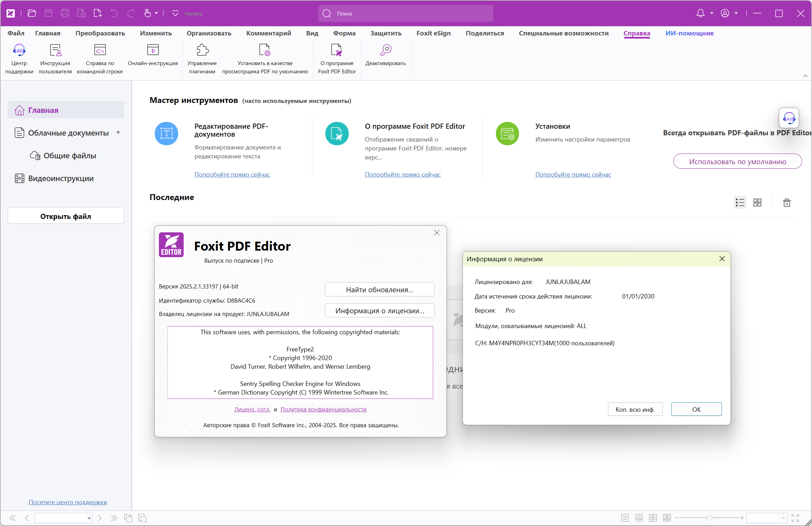Open the notification bell dropdown arrow
Image resolution: width=812 pixels, height=526 pixels.
[x=712, y=13]
